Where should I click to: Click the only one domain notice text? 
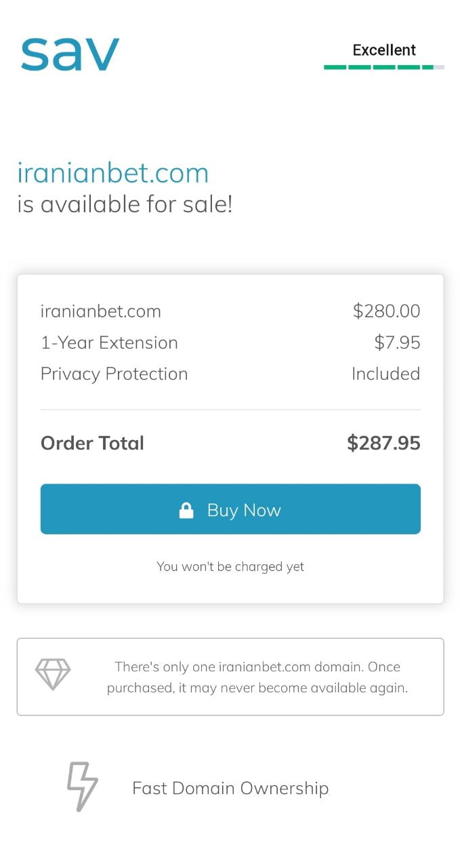coord(257,677)
